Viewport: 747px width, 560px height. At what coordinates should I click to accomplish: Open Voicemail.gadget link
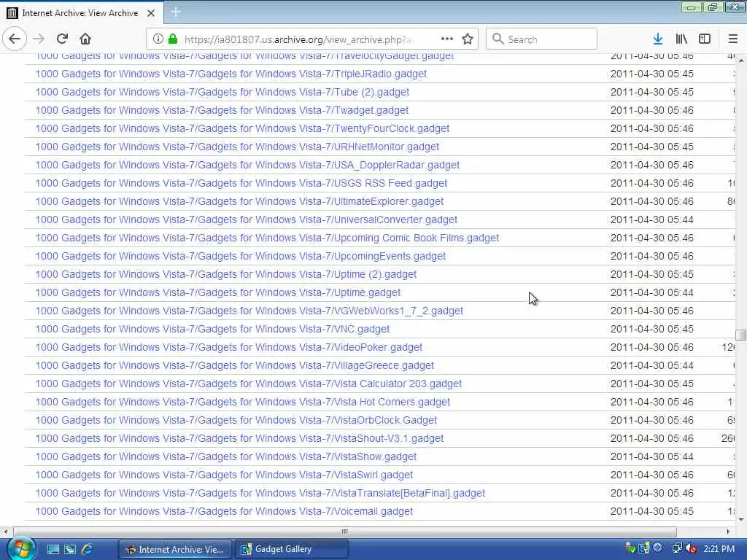[224, 511]
